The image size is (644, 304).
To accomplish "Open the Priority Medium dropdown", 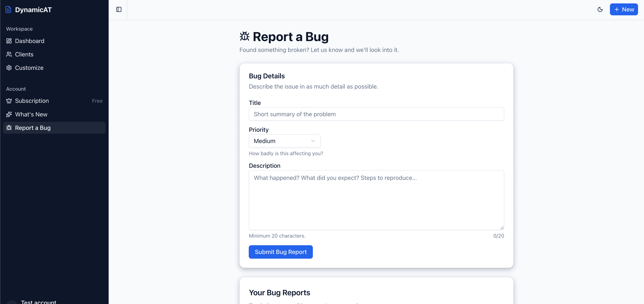I will 285,141.
